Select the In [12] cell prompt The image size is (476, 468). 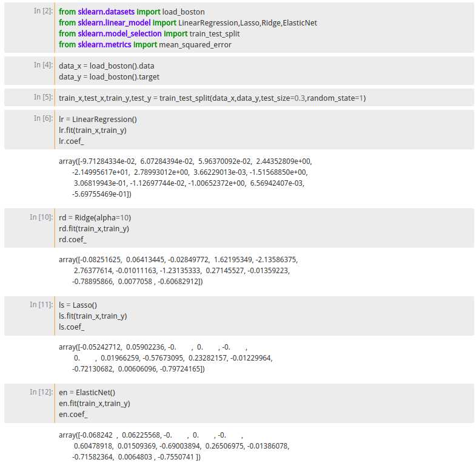coord(42,392)
